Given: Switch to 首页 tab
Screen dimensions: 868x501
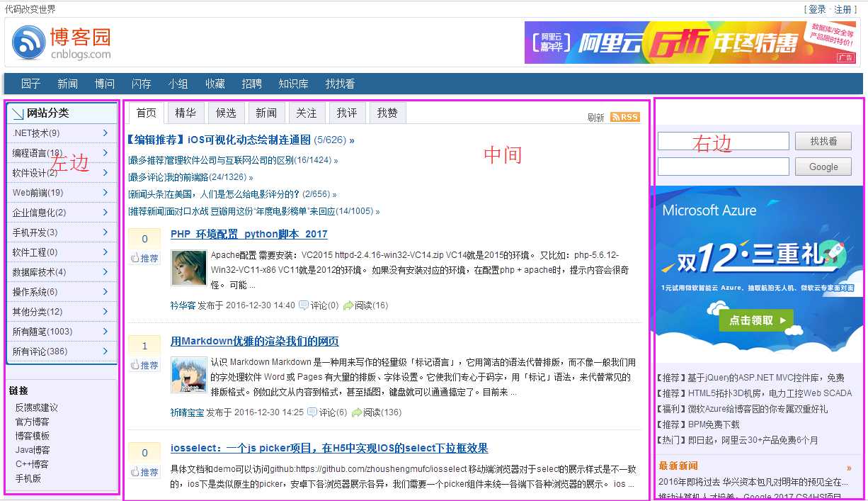Looking at the screenshot, I should (x=146, y=113).
